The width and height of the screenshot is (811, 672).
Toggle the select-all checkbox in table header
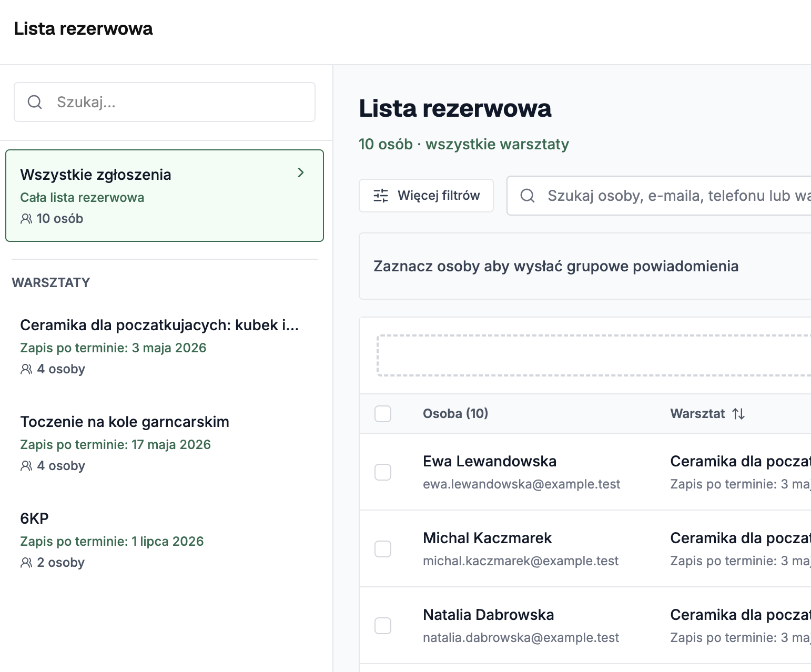383,414
